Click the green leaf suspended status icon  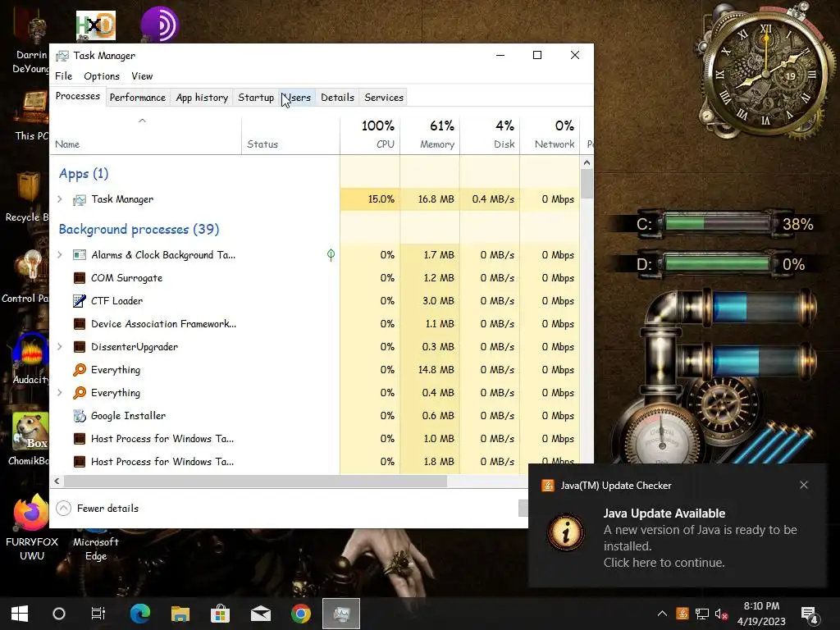(x=331, y=255)
